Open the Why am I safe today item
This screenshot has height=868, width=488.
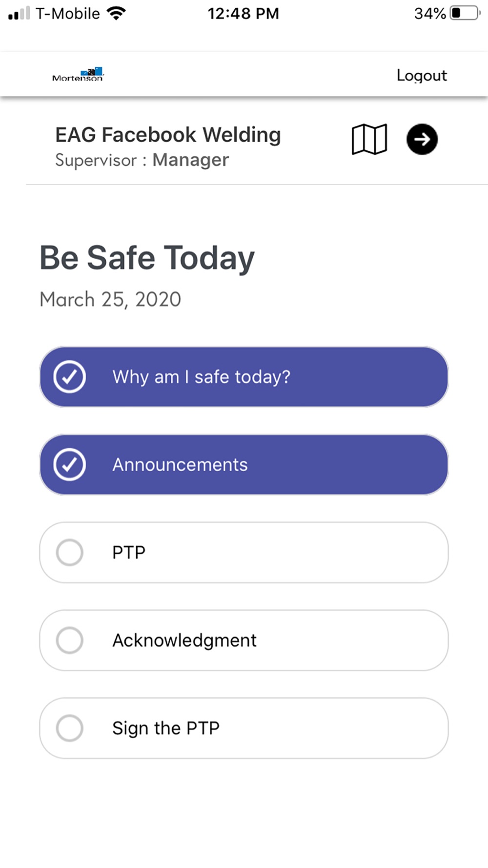point(244,377)
